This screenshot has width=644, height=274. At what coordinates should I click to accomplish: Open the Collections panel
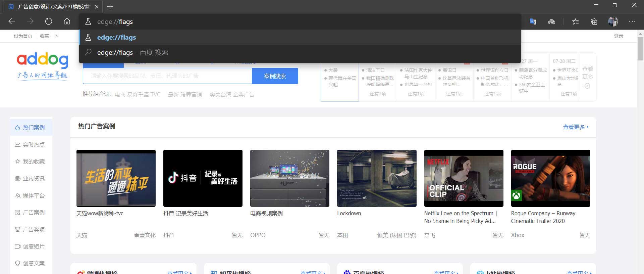coord(594,21)
